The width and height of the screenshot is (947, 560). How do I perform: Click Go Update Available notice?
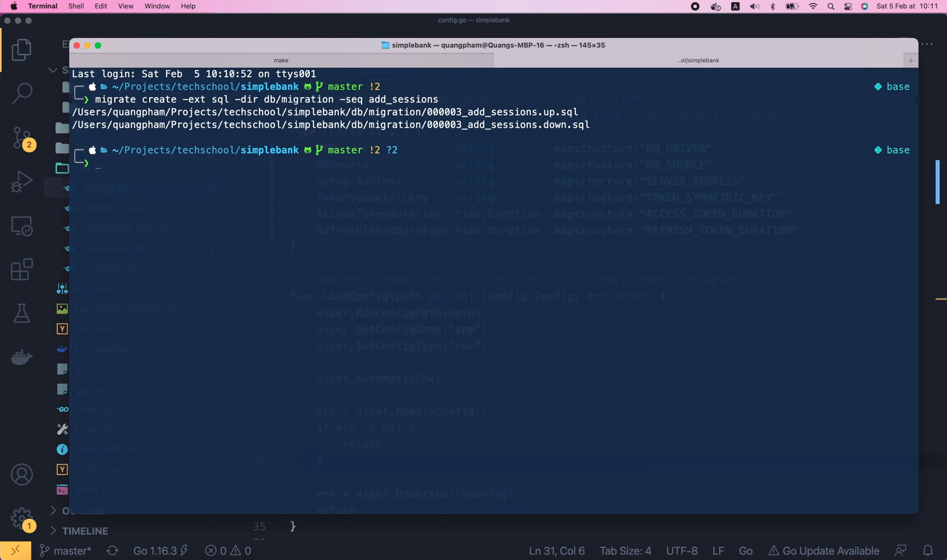coord(824,551)
